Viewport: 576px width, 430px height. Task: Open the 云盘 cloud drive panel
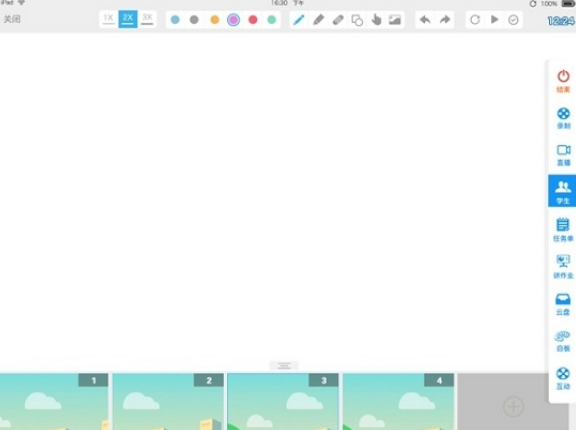(x=563, y=304)
